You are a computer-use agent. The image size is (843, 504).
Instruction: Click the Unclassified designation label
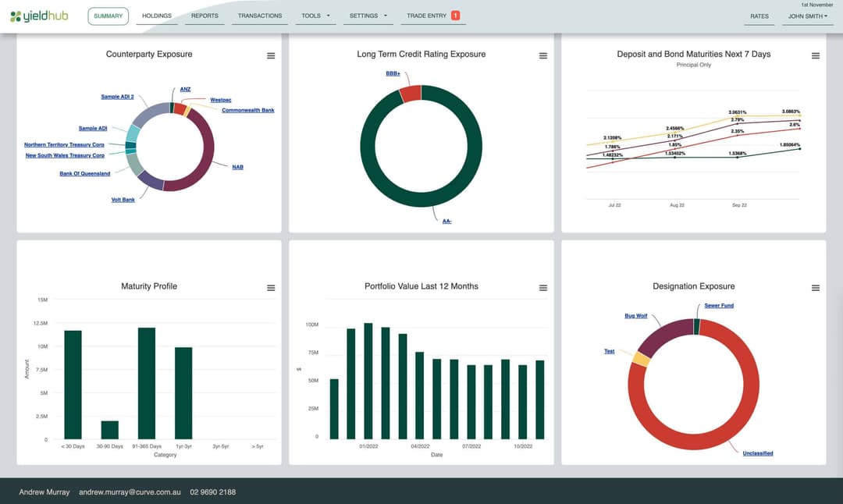(757, 453)
